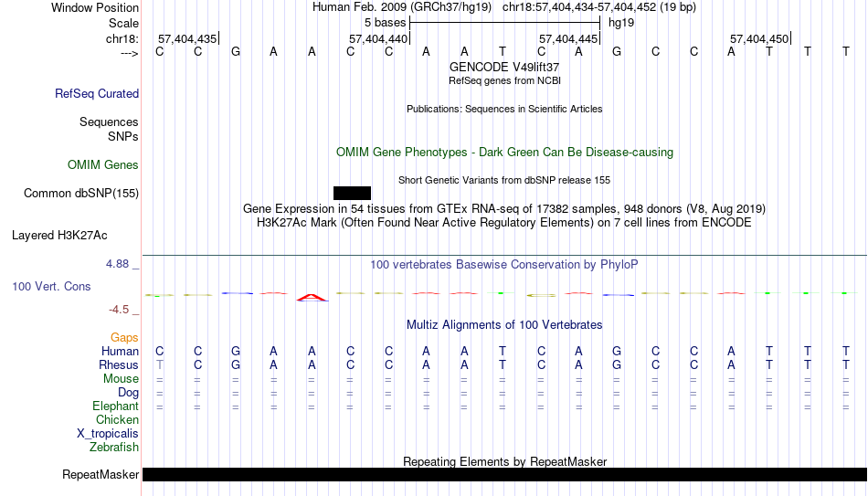Click '100 vertebrates Basewise Conservation by PhyloP' title
The width and height of the screenshot is (868, 496).
(504, 265)
